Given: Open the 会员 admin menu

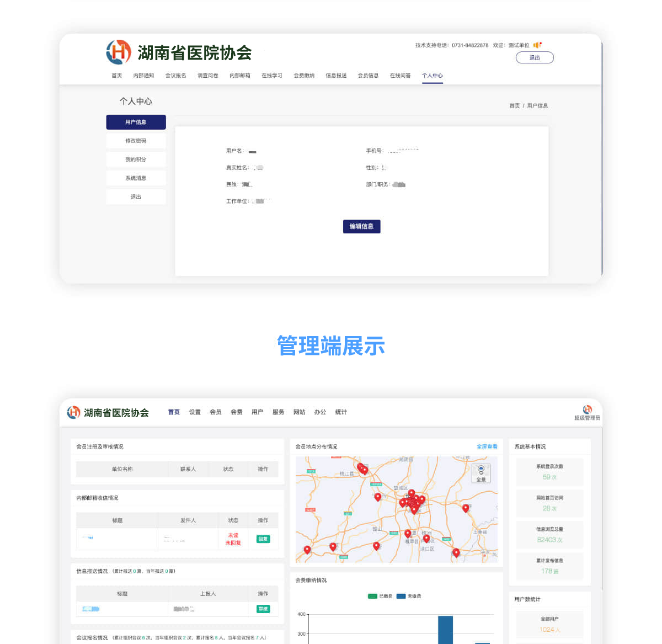Looking at the screenshot, I should click(216, 412).
